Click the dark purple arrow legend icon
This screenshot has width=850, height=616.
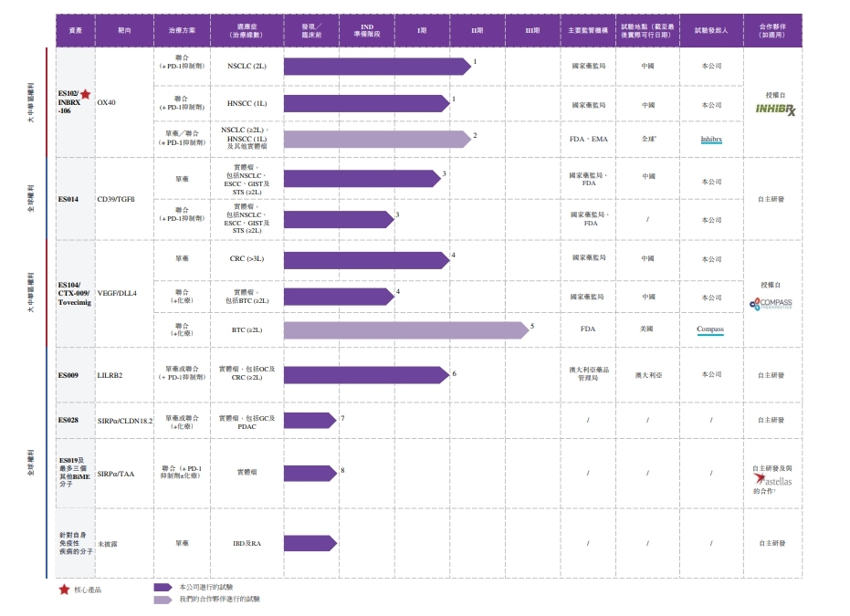[163, 588]
